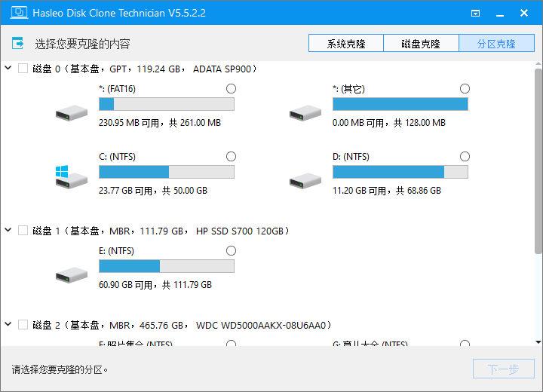
Task: Collapse the 磁盘 2 WDC partition list
Action: click(x=8, y=325)
